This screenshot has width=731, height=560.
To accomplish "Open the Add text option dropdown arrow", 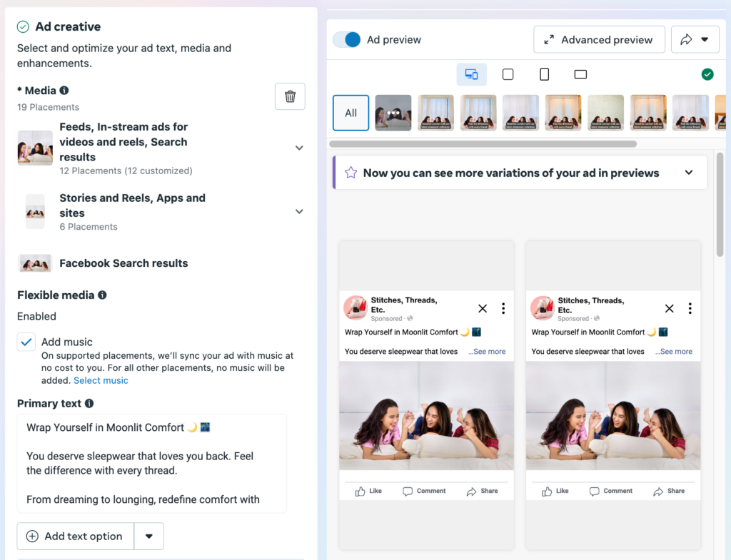I will [149, 536].
